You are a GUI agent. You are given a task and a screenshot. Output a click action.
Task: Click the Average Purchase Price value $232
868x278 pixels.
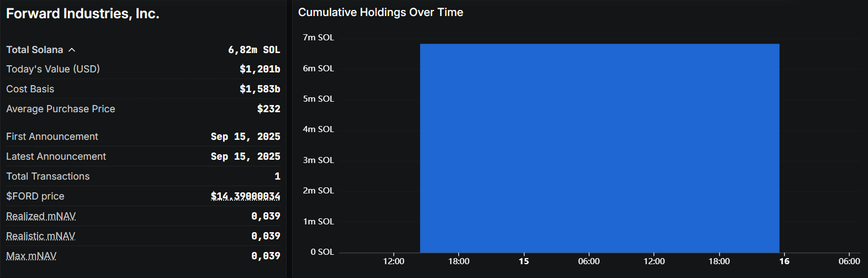click(268, 109)
